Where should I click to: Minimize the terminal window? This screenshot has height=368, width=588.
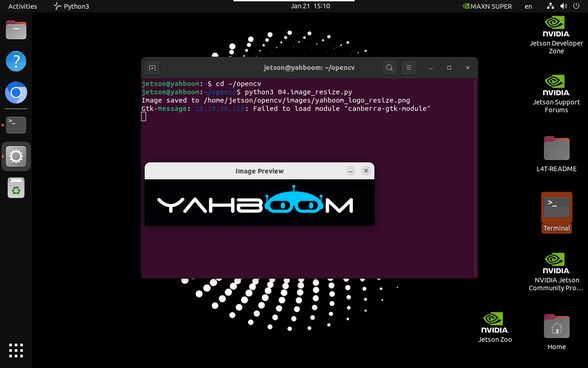[x=431, y=68]
